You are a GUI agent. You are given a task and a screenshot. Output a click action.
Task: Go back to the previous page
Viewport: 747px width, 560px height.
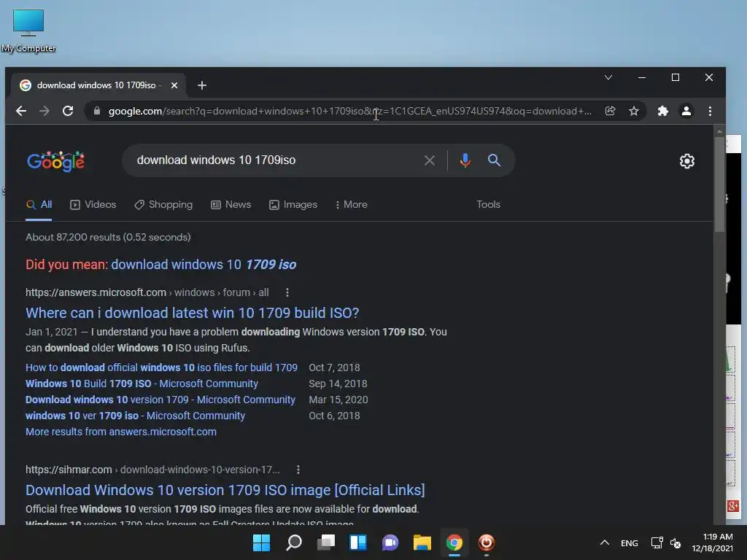(21, 111)
